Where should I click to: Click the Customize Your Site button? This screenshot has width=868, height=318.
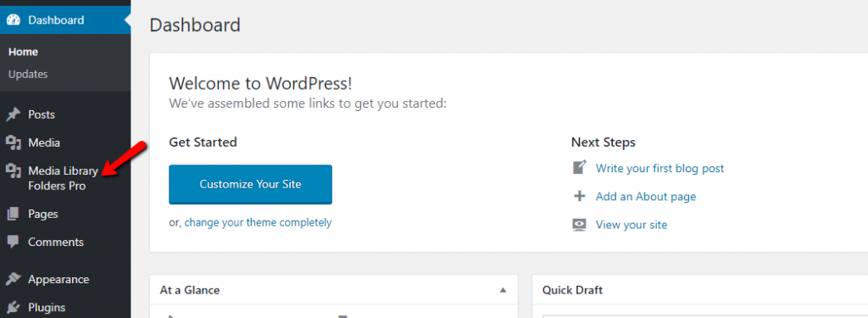pyautogui.click(x=250, y=185)
